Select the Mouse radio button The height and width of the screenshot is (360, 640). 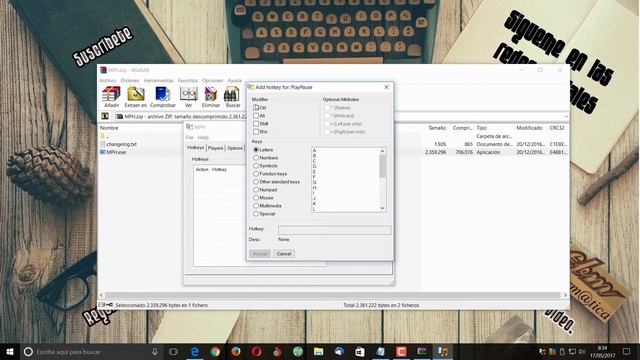pos(256,198)
